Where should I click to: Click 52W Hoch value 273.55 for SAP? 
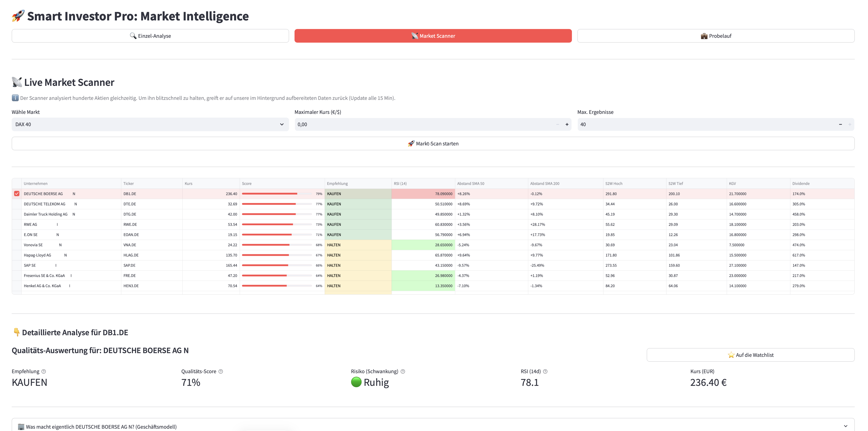click(x=634, y=265)
